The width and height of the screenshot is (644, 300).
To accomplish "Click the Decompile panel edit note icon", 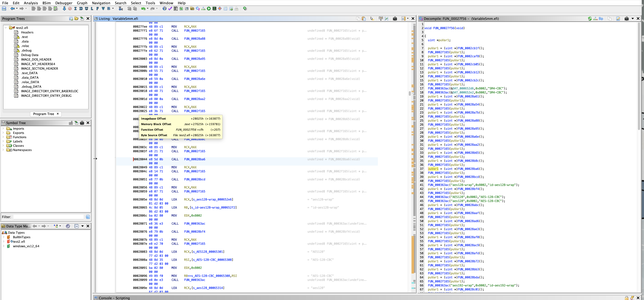I will 618,19.
